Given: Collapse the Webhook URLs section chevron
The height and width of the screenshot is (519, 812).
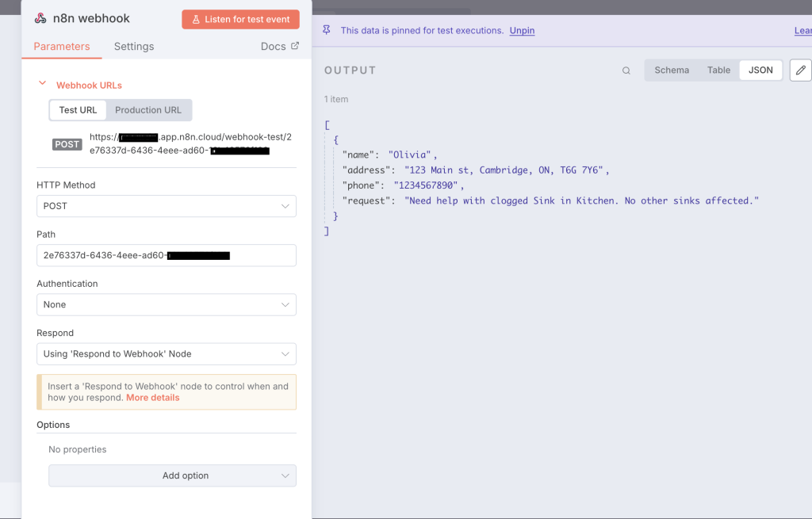Looking at the screenshot, I should tap(43, 82).
